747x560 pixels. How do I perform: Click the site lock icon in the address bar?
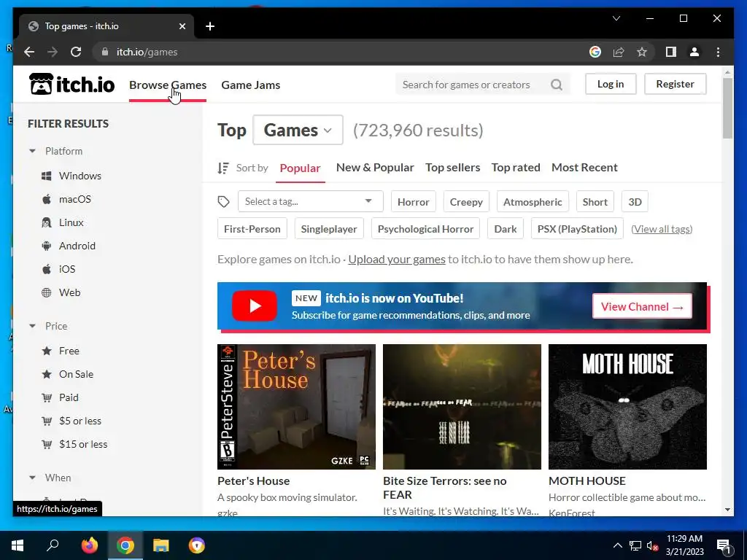[x=105, y=52]
